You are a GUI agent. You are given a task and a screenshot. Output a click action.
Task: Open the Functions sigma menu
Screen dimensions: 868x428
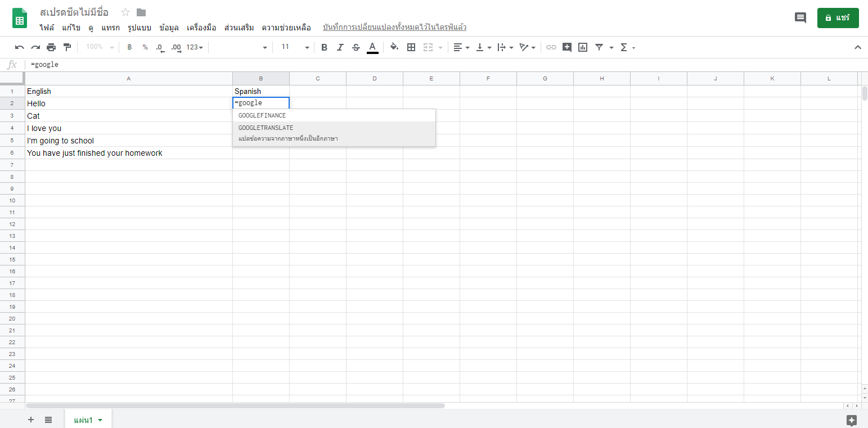[x=627, y=47]
